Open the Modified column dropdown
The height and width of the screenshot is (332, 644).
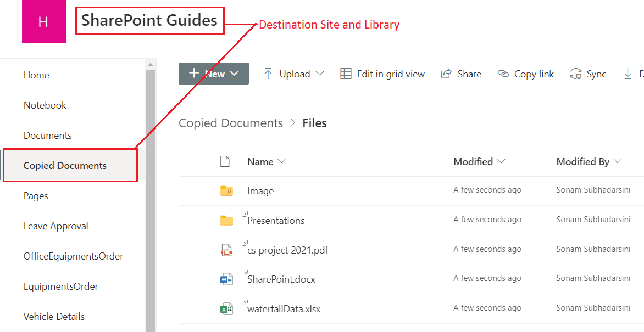point(501,161)
